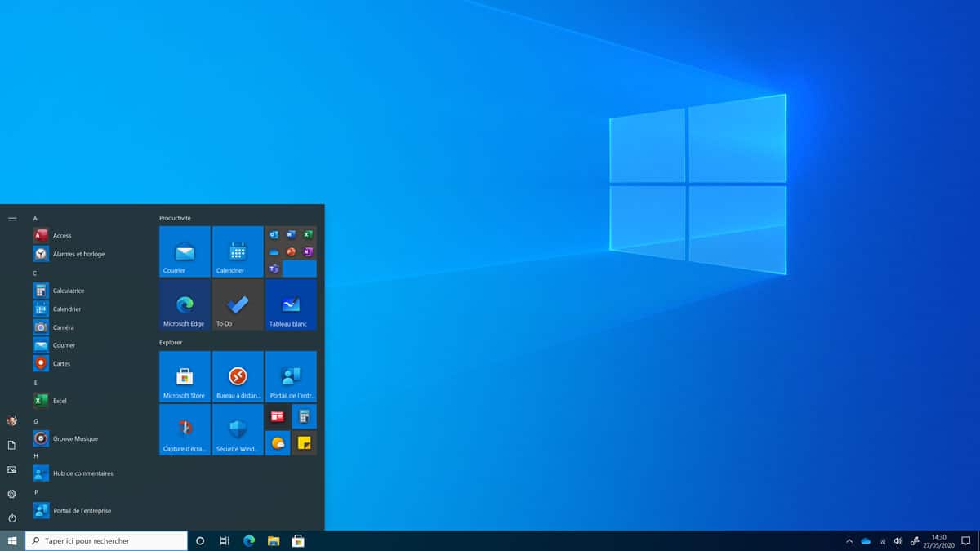Open Pictures from the Start menu rail
This screenshot has height=551, width=980.
pos(12,469)
